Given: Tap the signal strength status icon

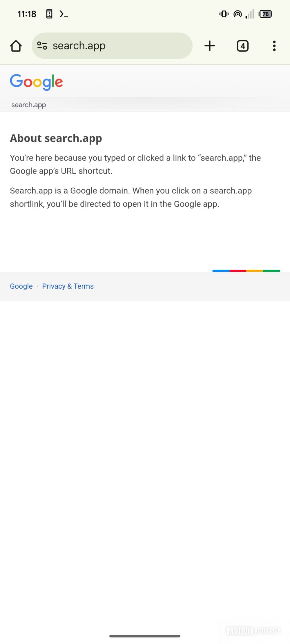Looking at the screenshot, I should point(250,14).
